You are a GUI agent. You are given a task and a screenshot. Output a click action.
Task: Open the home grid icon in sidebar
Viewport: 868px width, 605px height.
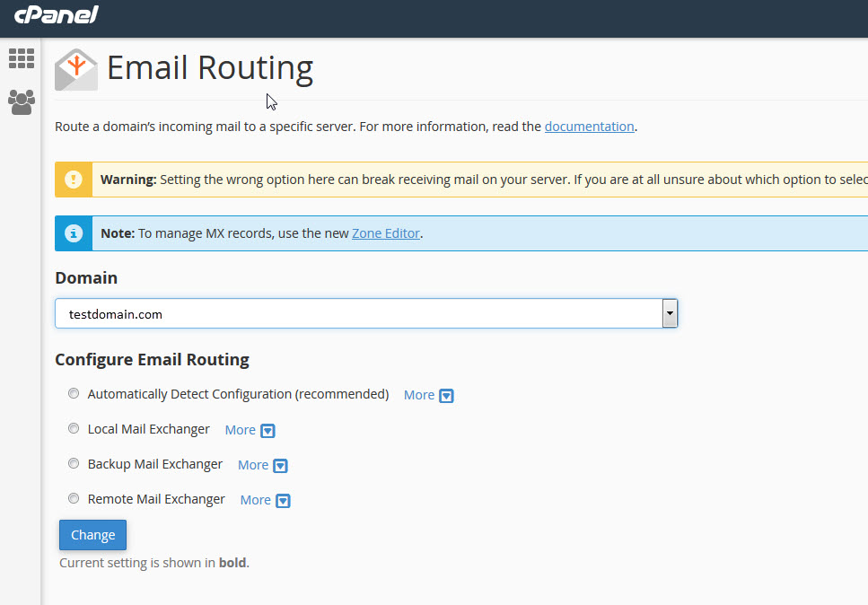tap(21, 58)
